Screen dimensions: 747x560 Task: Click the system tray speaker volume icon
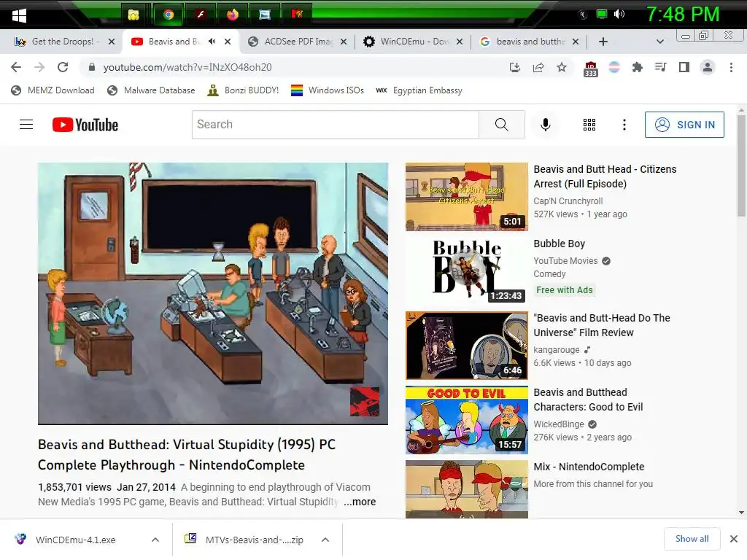click(x=619, y=15)
